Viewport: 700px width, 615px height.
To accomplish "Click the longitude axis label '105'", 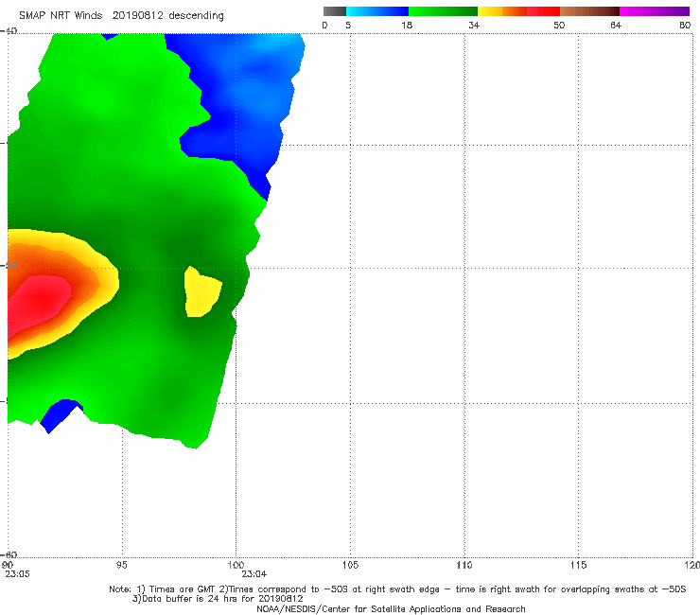I will click(x=350, y=565).
